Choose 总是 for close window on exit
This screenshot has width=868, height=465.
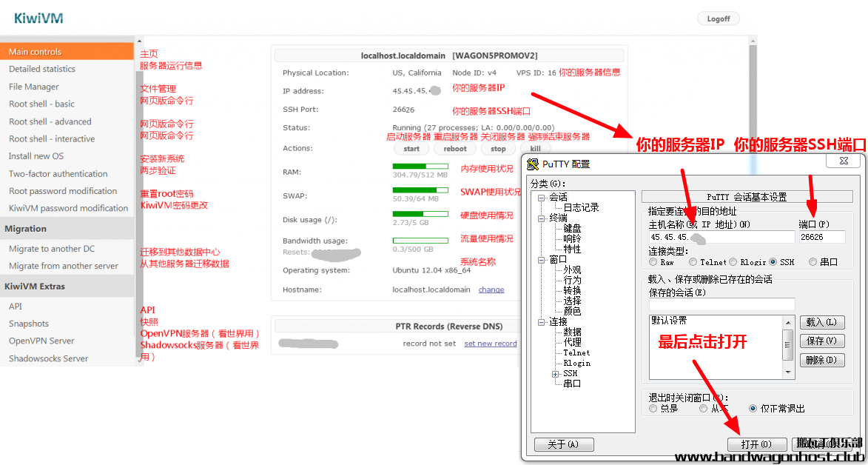pyautogui.click(x=653, y=409)
